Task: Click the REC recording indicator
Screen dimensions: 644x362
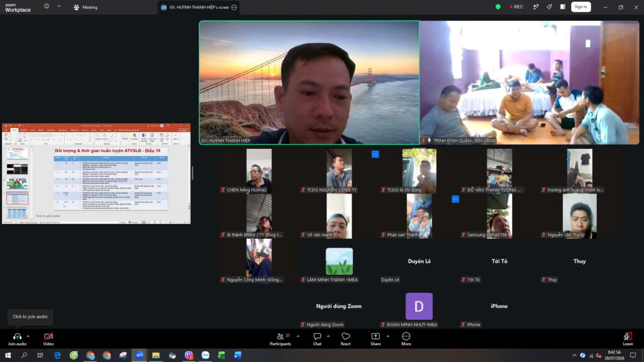Action: coord(516,7)
